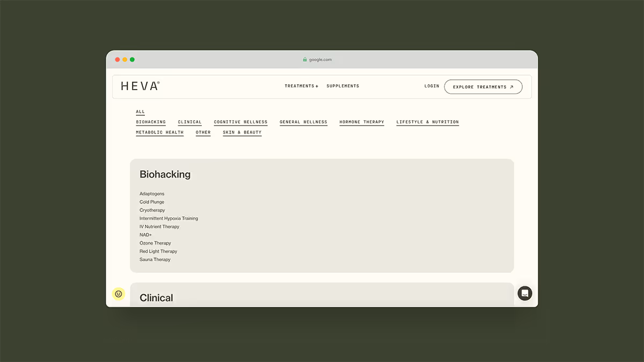The width and height of the screenshot is (644, 362).
Task: Show Skin & Beauty treatments
Action: pyautogui.click(x=242, y=132)
